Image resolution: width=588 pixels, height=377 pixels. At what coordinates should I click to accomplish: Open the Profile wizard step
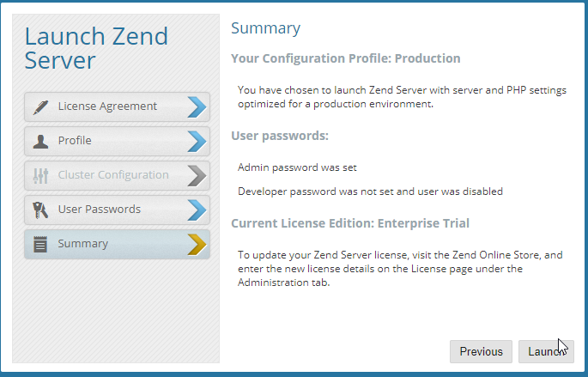click(x=75, y=141)
